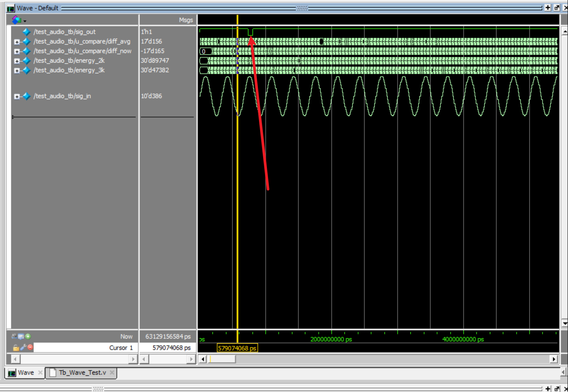The width and height of the screenshot is (568, 392).
Task: Open cursor properties with the wrench icon
Action: coord(23,347)
